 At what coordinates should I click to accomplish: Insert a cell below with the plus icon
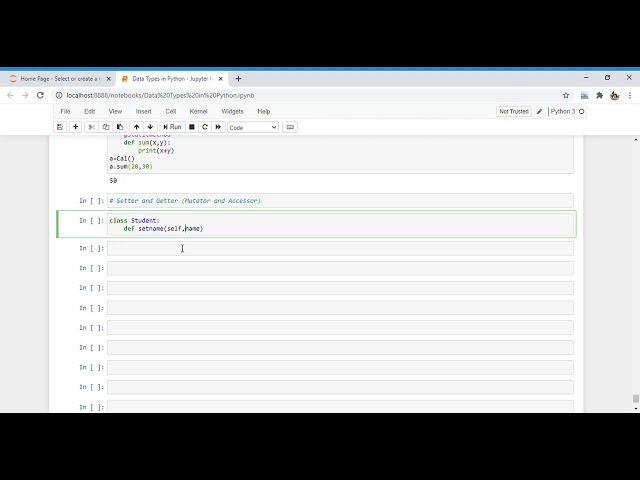pos(76,127)
